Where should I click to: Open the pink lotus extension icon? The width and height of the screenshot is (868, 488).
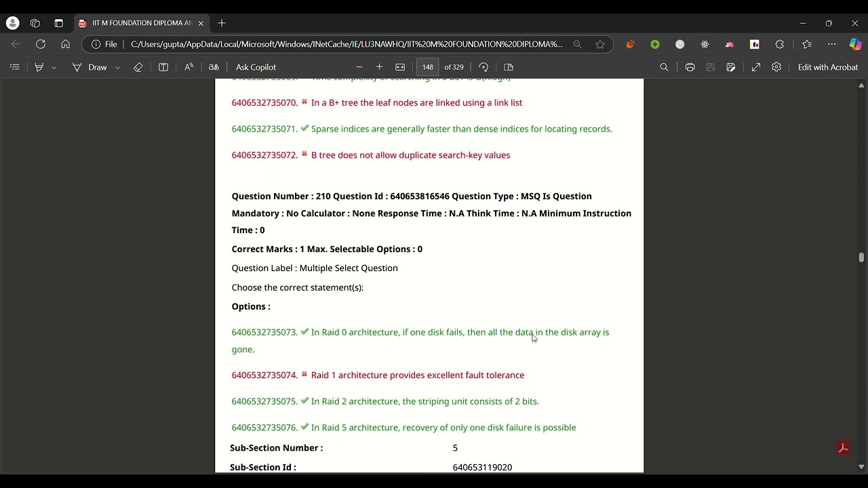point(730,44)
